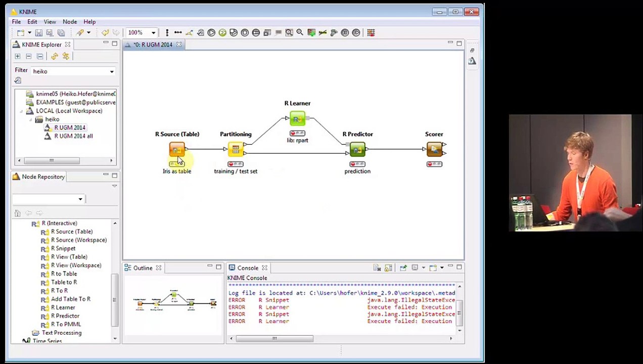Screen dimensions: 643x364
Task: Select the Scorer node on canvas
Action: pyautogui.click(x=434, y=149)
